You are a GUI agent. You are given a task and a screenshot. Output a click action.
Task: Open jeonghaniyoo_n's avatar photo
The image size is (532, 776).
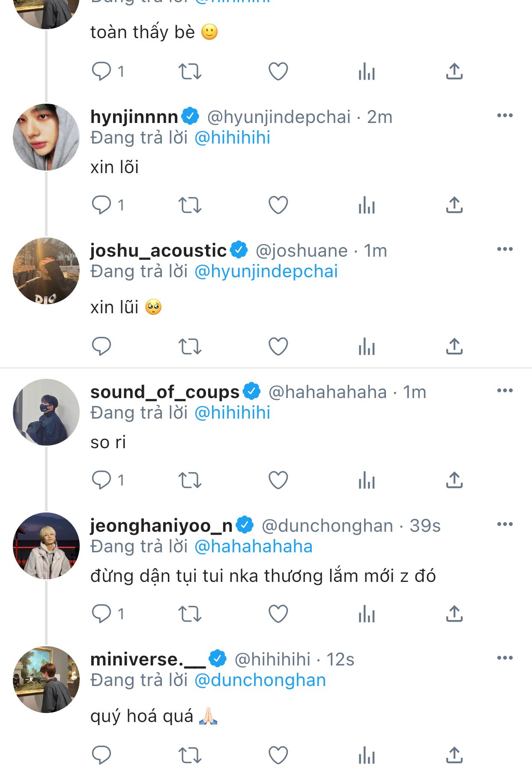click(x=46, y=546)
